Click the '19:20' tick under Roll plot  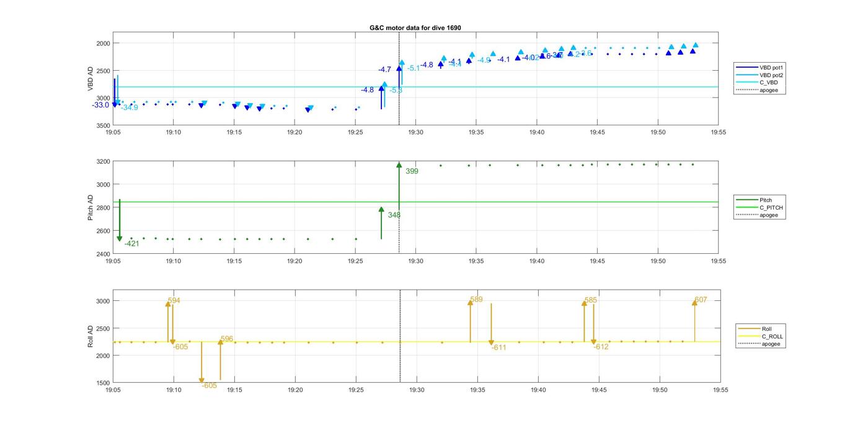click(x=295, y=390)
